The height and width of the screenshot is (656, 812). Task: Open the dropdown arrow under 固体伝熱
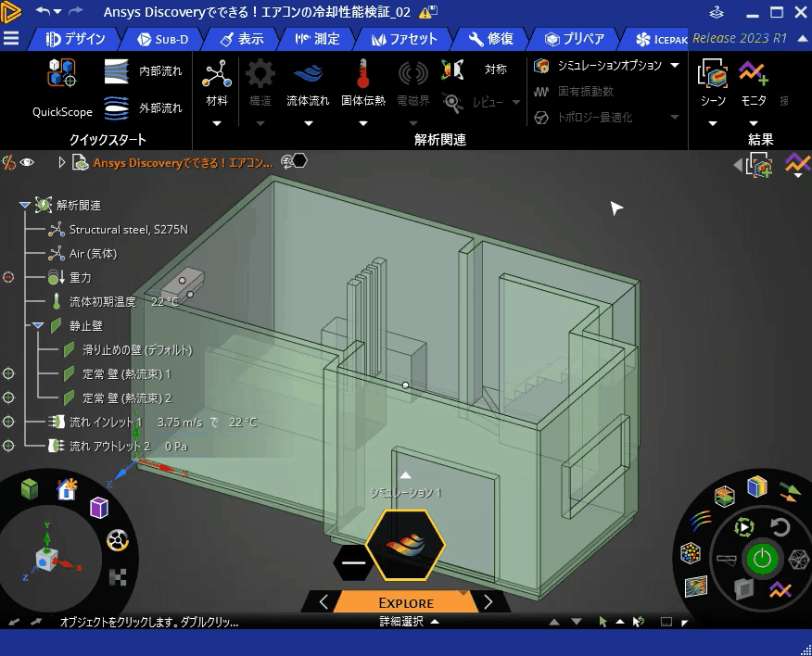363,123
